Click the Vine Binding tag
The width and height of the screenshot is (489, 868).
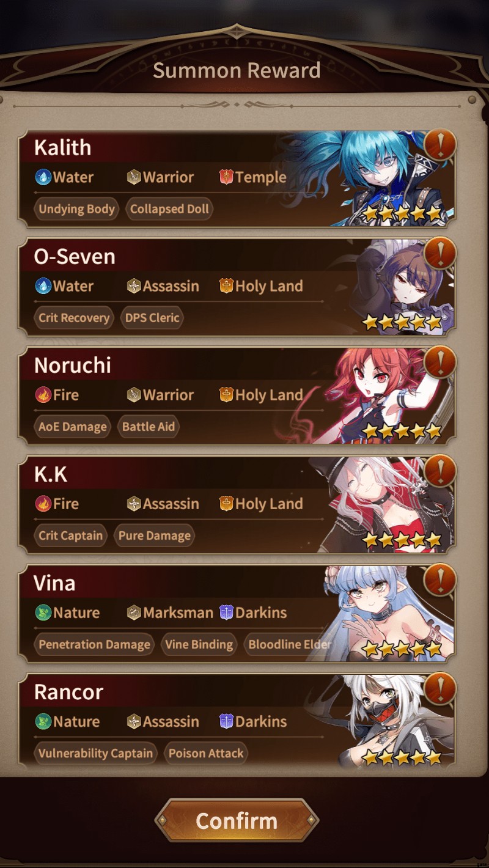click(x=199, y=644)
